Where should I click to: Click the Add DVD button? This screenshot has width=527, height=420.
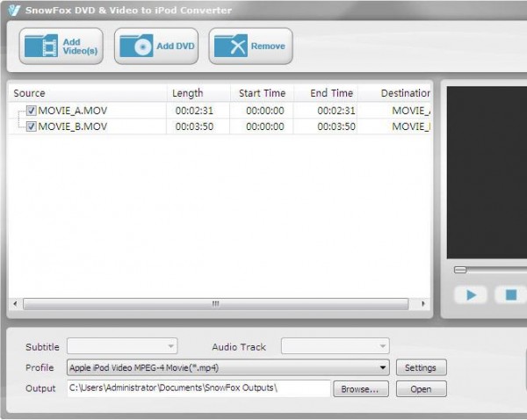point(156,46)
